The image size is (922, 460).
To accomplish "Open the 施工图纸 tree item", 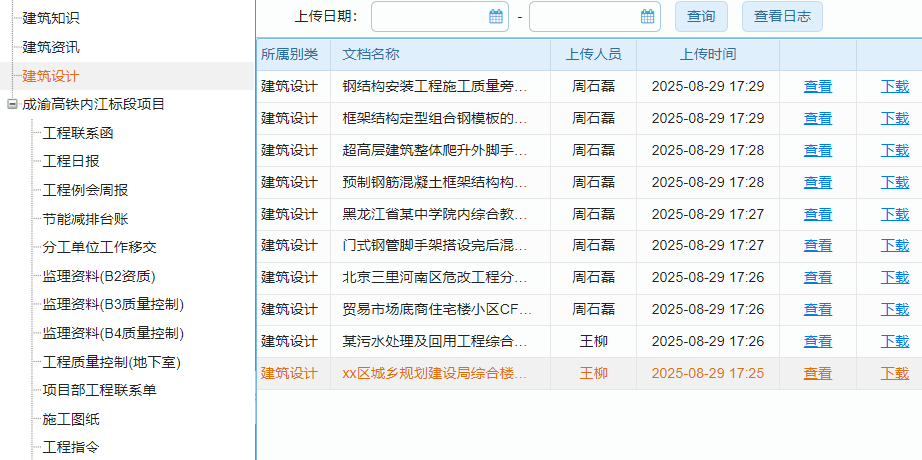I will pos(71,419).
